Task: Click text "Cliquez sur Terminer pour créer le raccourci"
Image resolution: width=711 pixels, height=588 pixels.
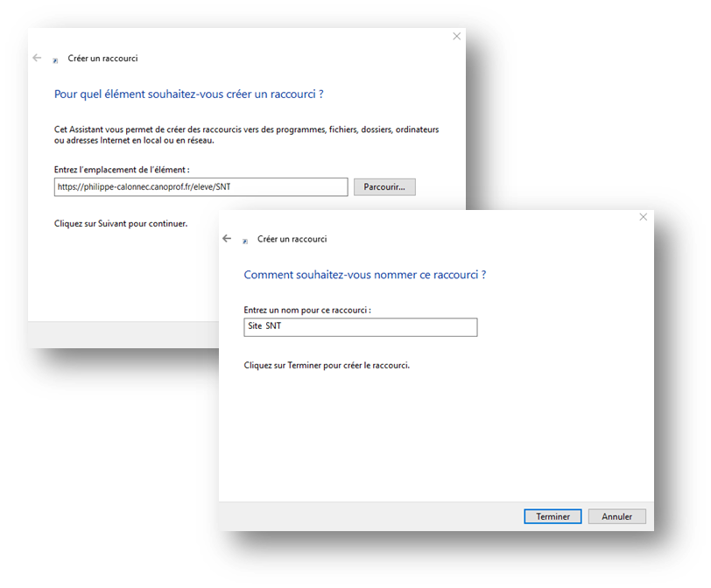Action: tap(327, 365)
